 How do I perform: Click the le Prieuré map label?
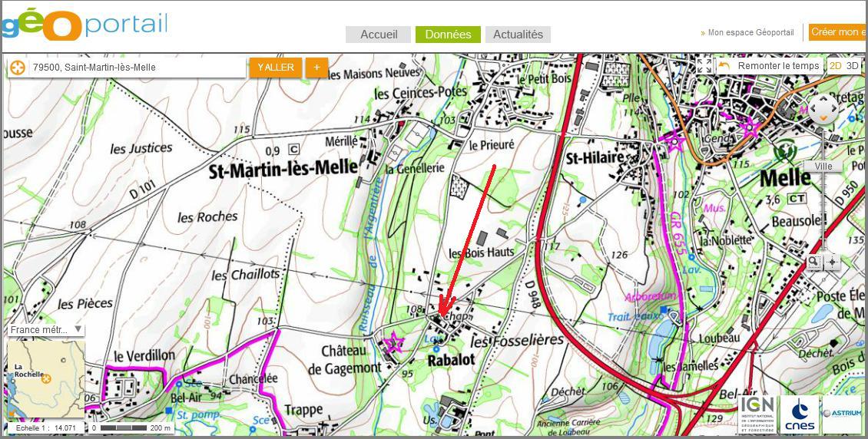pyautogui.click(x=492, y=145)
